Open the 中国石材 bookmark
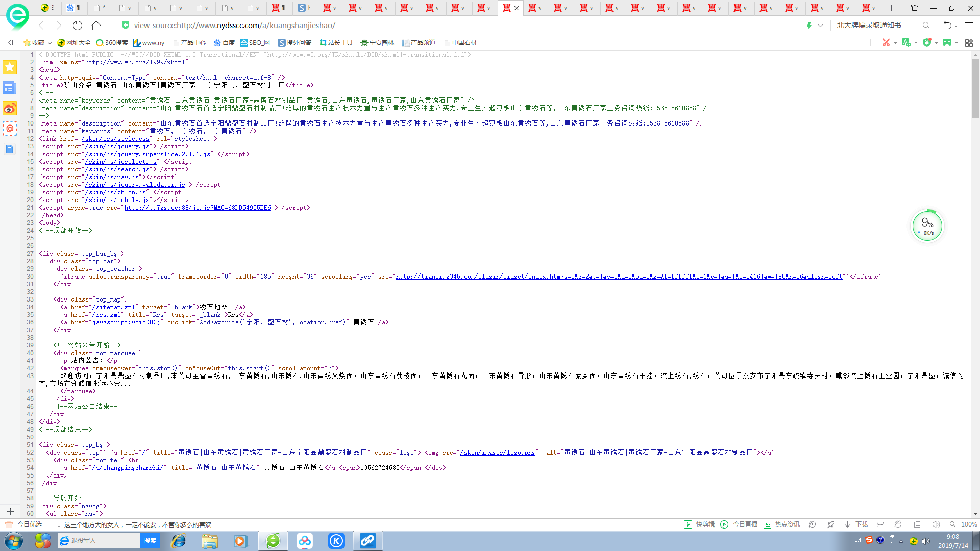Viewport: 980px width, 551px height. (x=460, y=43)
